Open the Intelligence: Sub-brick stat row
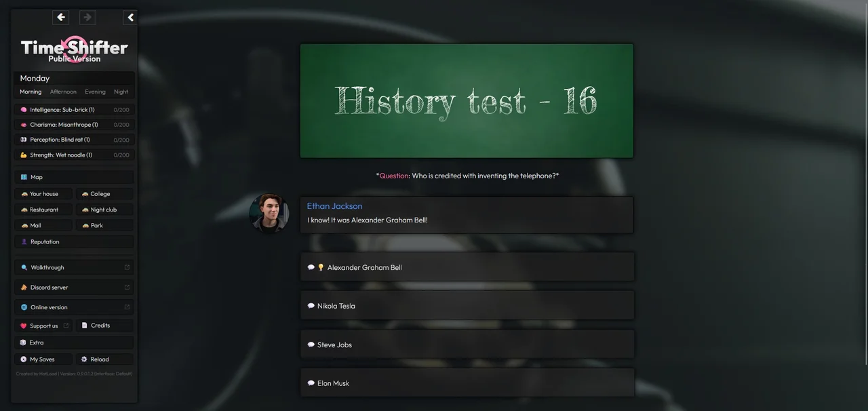 pos(74,110)
